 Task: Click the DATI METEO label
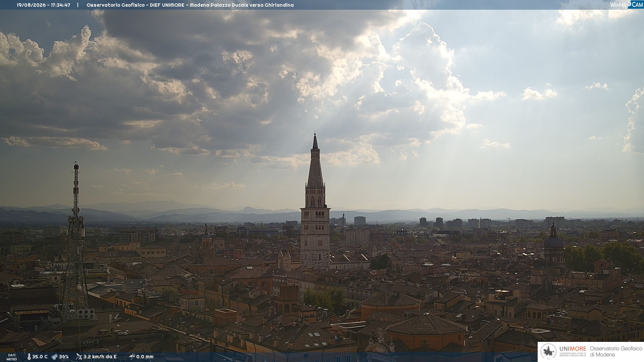[x=12, y=357]
